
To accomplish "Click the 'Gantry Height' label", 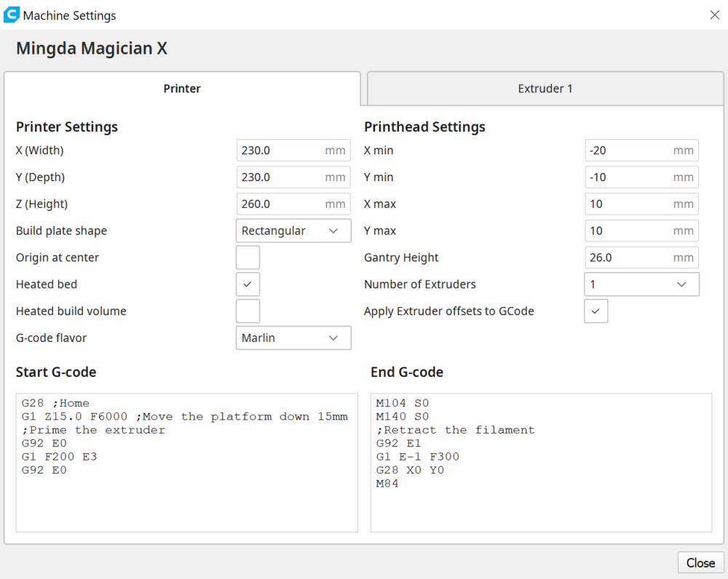I will point(401,258).
